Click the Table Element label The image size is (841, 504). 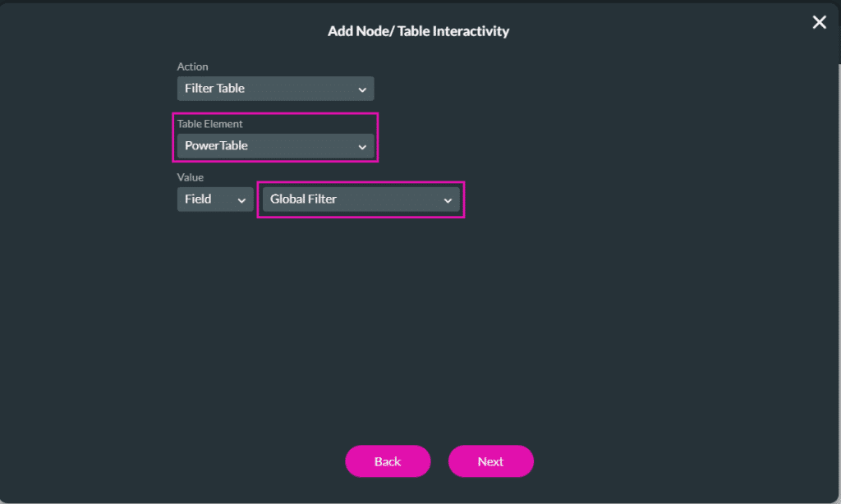[209, 124]
